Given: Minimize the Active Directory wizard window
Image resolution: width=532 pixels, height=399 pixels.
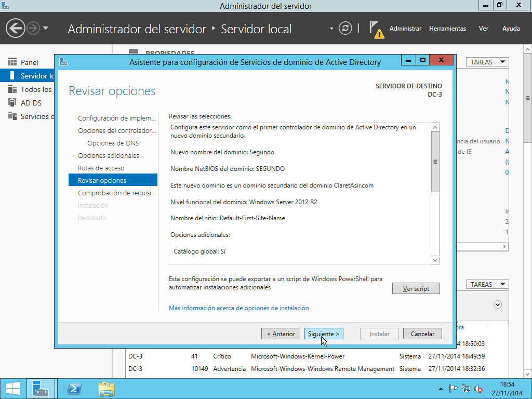Looking at the screenshot, I should [408, 60].
